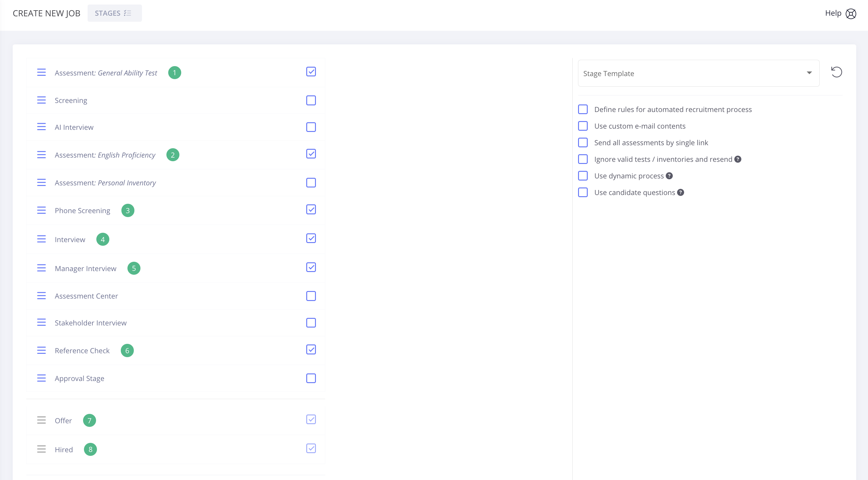Click the CREATE NEW JOB heading

(47, 13)
